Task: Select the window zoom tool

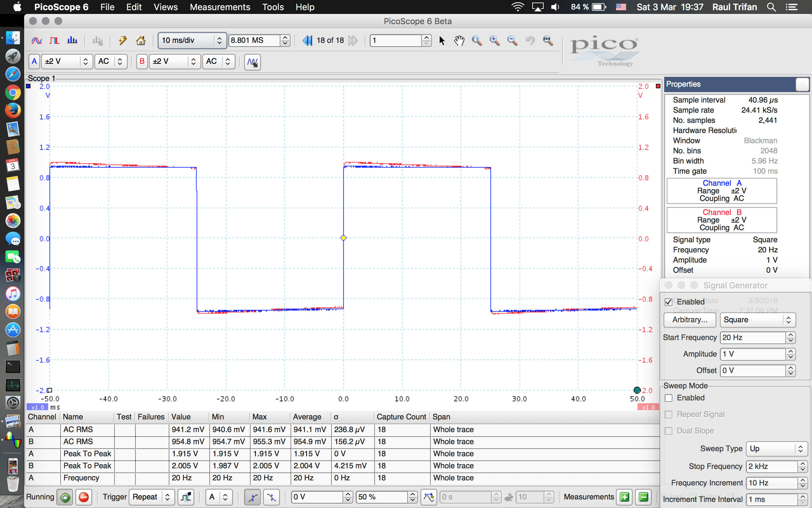Action: [x=477, y=41]
